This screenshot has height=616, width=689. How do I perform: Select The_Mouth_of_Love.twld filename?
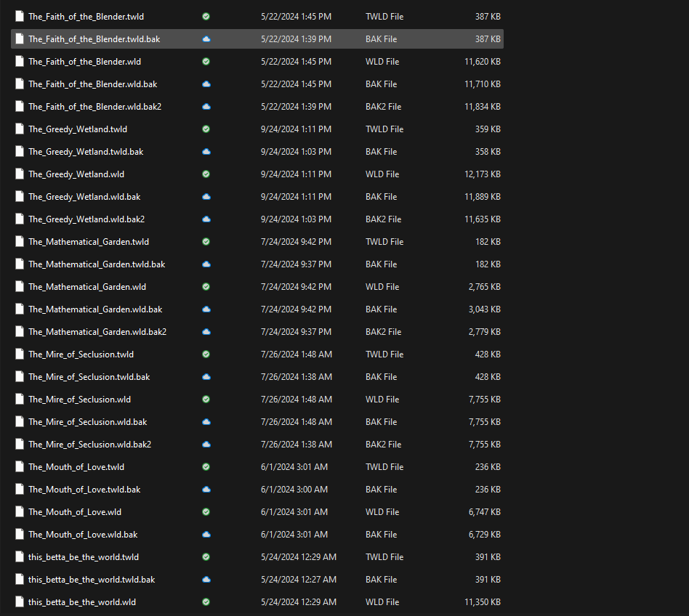point(76,467)
